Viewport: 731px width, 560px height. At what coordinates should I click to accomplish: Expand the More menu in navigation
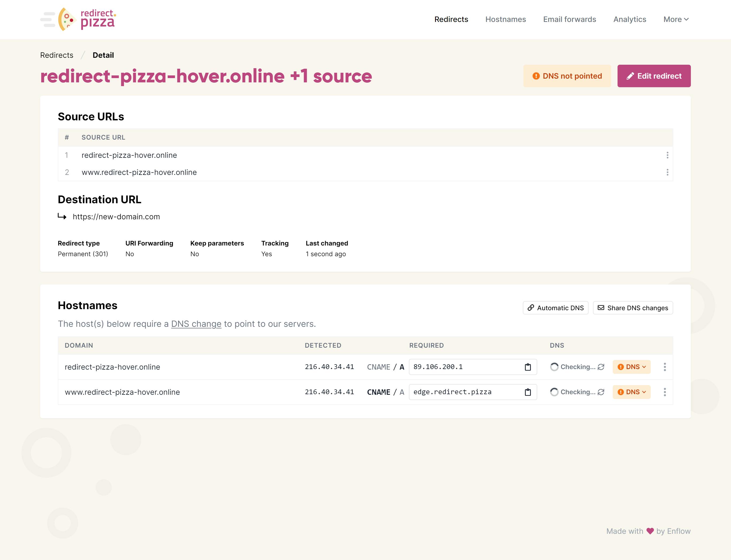click(x=676, y=19)
